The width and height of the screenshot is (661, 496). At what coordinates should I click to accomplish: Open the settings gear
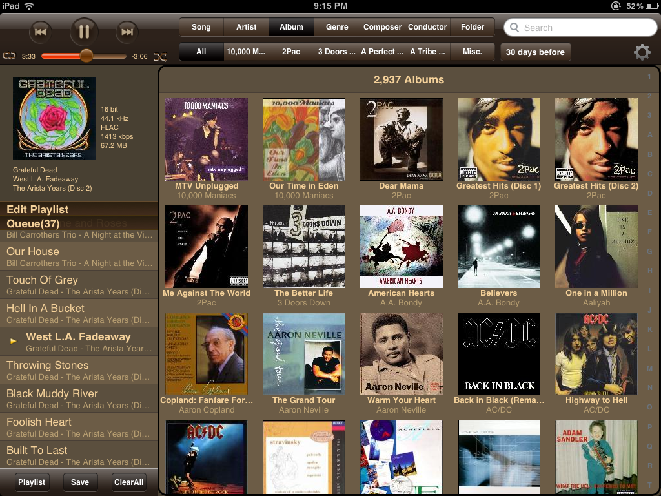642,52
